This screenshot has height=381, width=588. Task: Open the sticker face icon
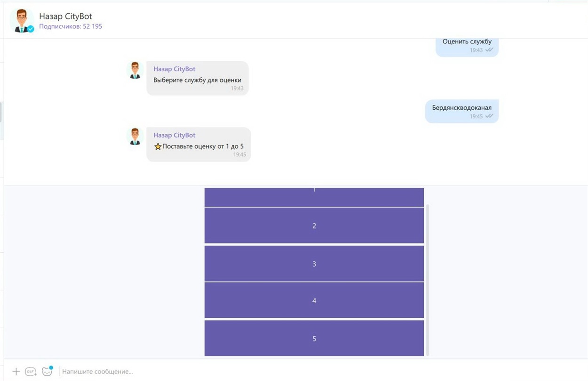[x=47, y=371]
